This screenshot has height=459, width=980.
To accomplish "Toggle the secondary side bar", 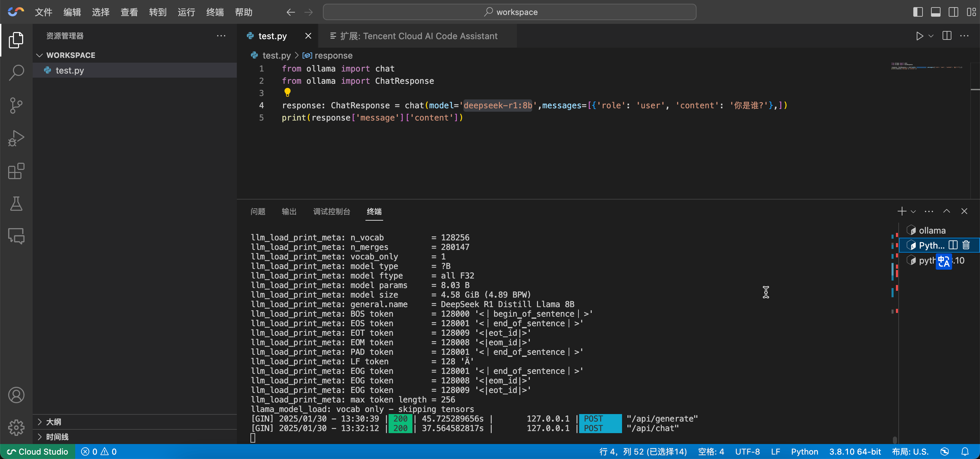I will click(x=953, y=12).
